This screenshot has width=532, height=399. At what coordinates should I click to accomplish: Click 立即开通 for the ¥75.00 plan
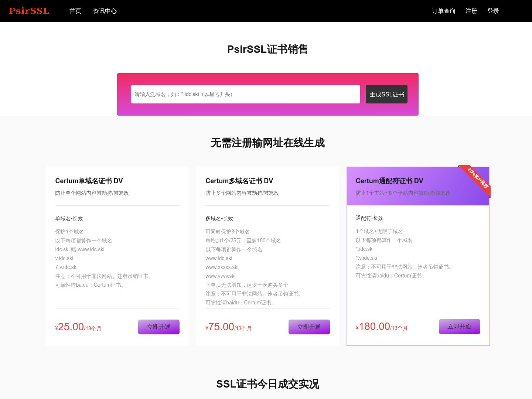(309, 327)
